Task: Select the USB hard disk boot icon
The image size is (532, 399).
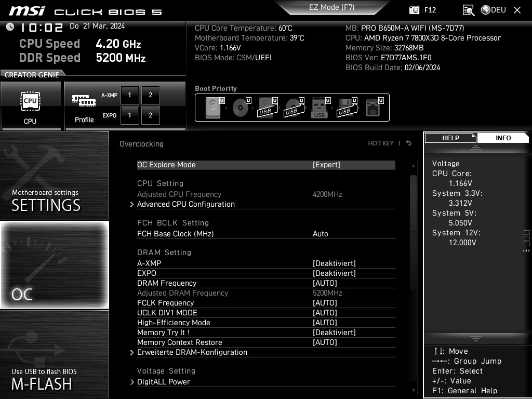Action: tap(268, 108)
